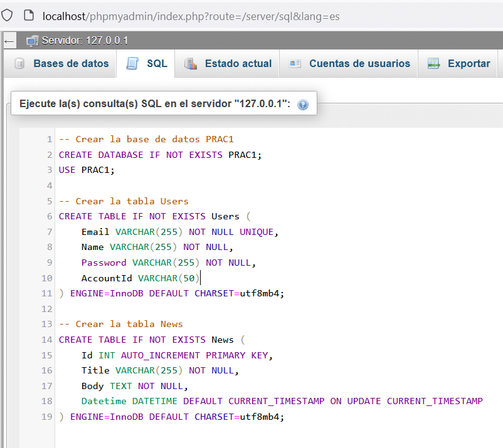Click the server icon beside Servidor 127.0.0.1

(x=33, y=41)
